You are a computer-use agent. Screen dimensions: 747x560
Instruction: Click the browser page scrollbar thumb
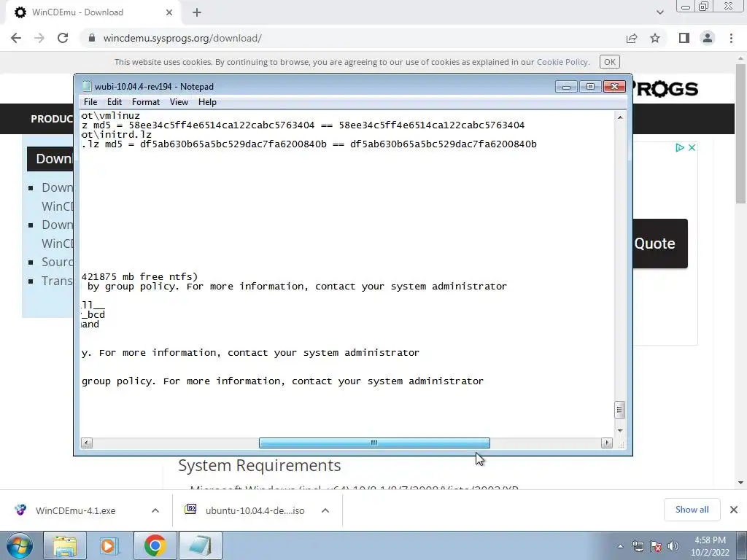click(x=741, y=133)
